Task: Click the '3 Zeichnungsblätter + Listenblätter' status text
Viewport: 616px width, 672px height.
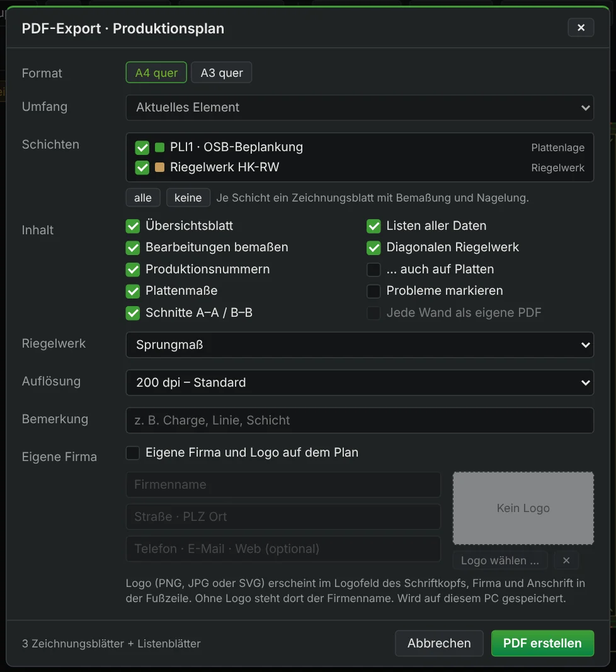Action: (x=111, y=644)
